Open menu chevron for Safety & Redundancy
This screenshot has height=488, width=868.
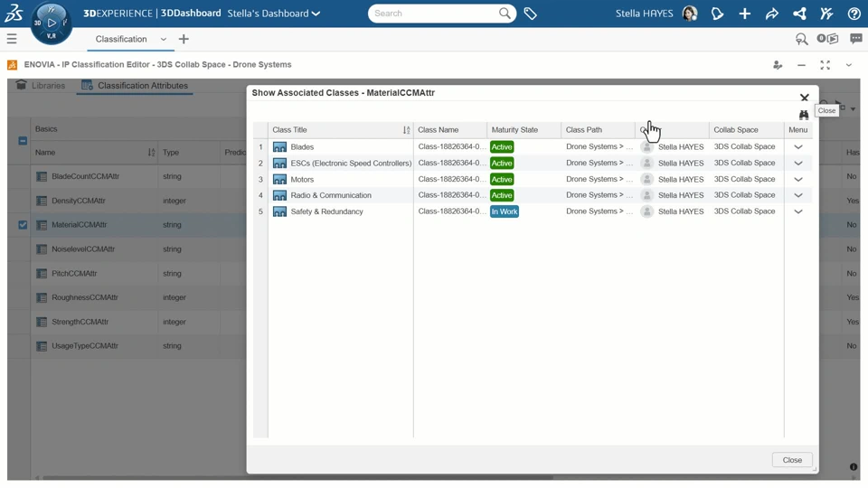797,211
